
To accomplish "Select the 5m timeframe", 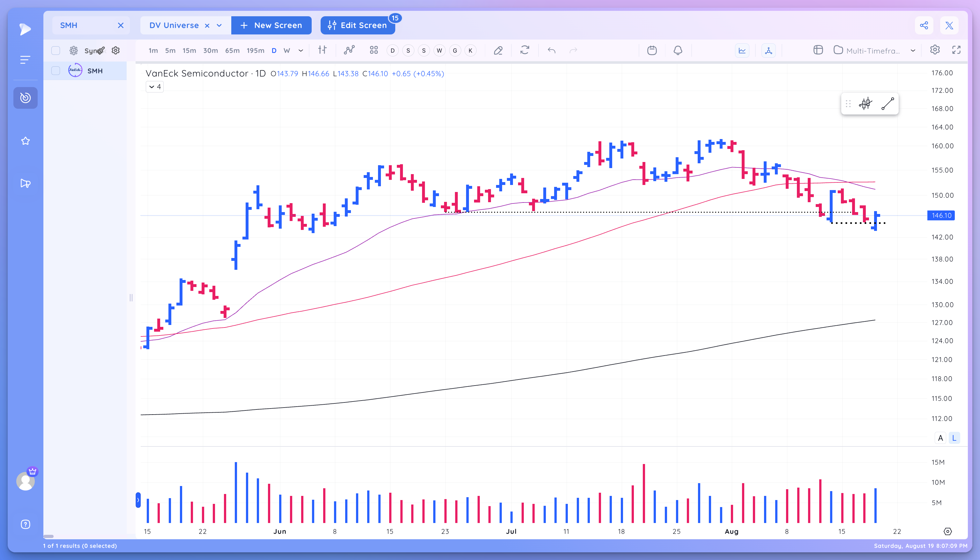I will pos(170,50).
